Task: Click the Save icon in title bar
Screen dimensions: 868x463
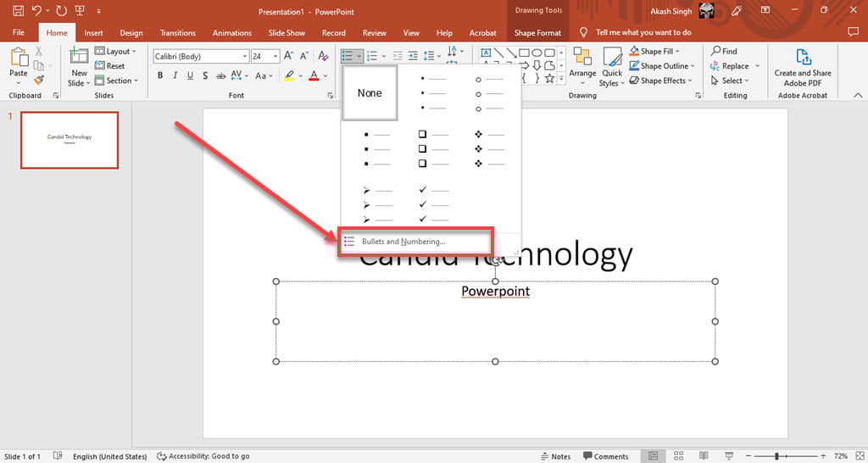Action: [x=19, y=10]
